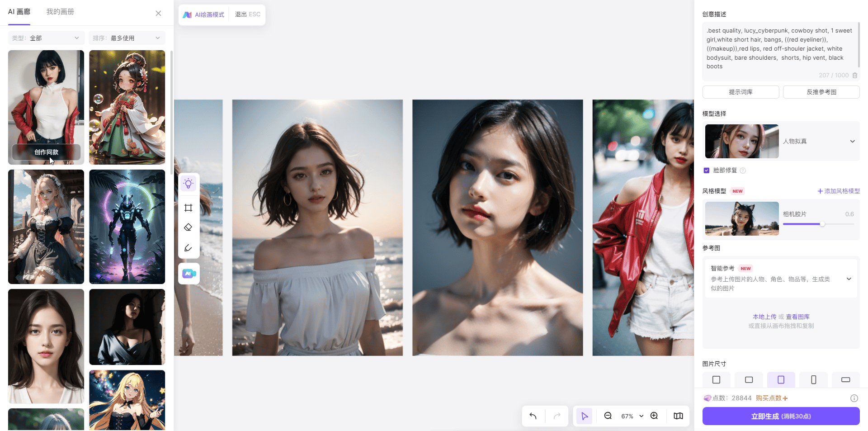Image resolution: width=868 pixels, height=431 pixels.
Task: Select the brush paint tool
Action: (x=189, y=248)
